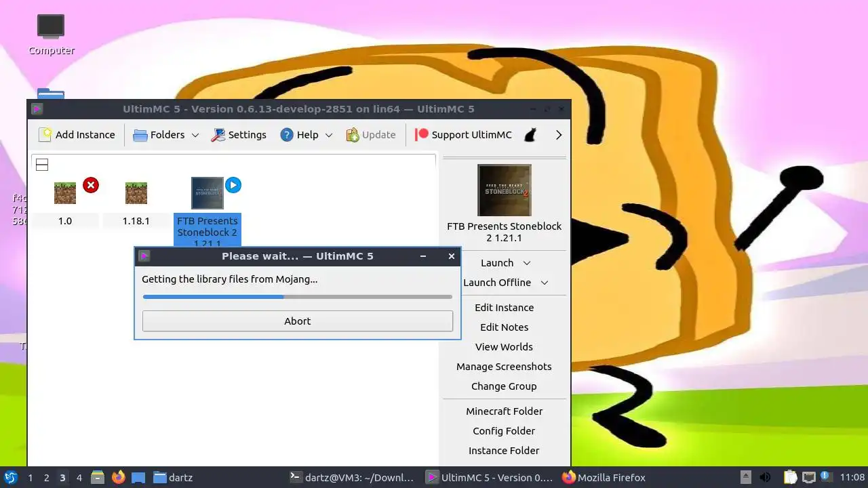The width and height of the screenshot is (868, 488).
Task: Click Change Group in side panel
Action: (x=504, y=386)
